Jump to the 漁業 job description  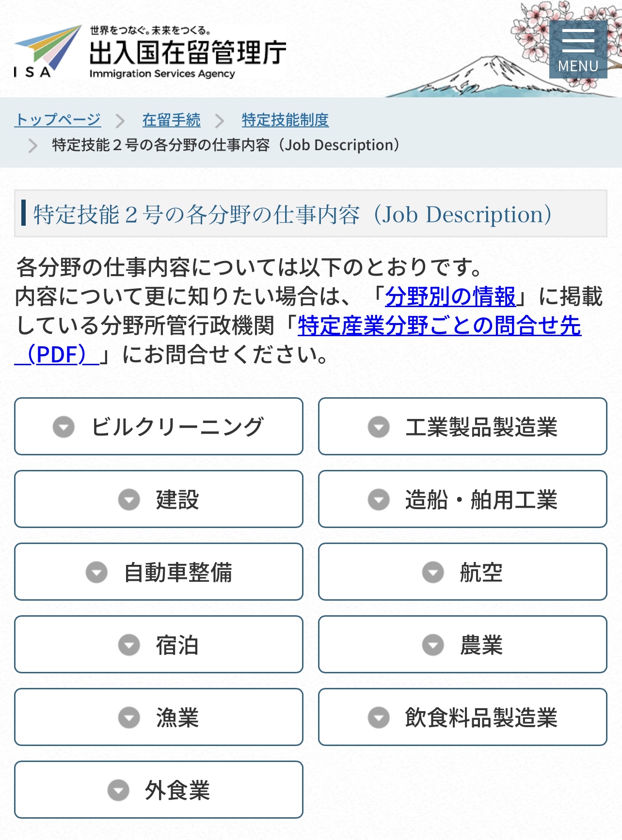(x=159, y=717)
